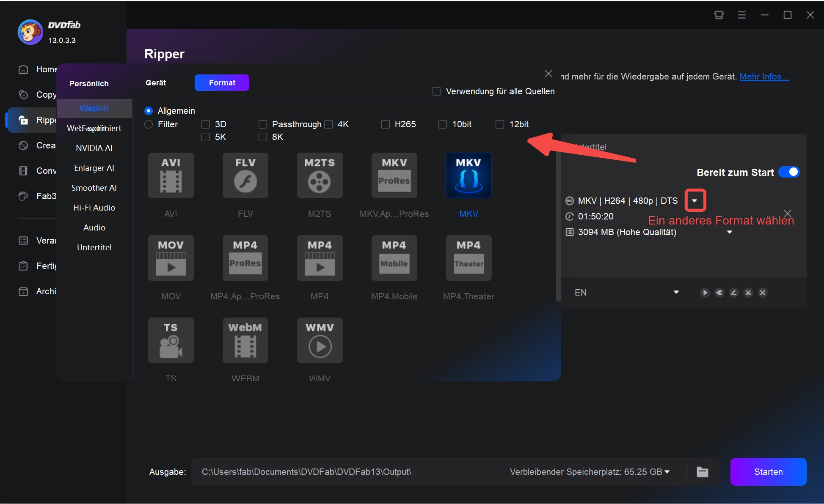Select the WMV format icon
824x504 pixels.
320,340
